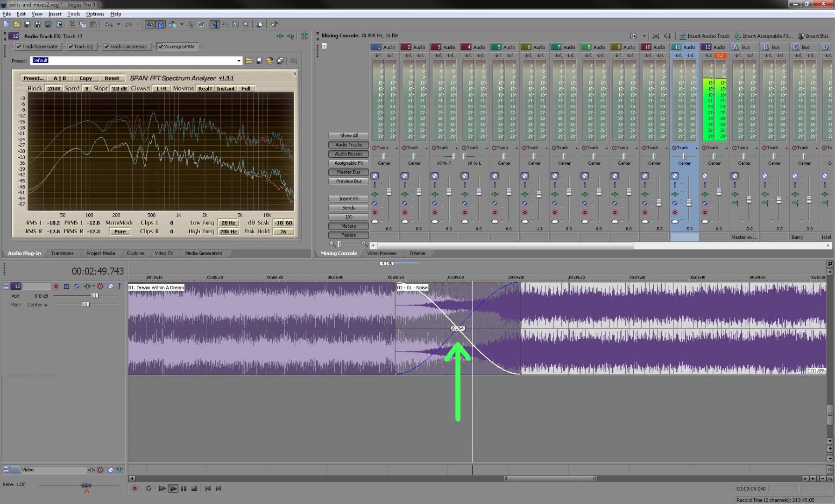The height and width of the screenshot is (504, 835).
Task: Go to project start with transport button
Action: [208, 488]
